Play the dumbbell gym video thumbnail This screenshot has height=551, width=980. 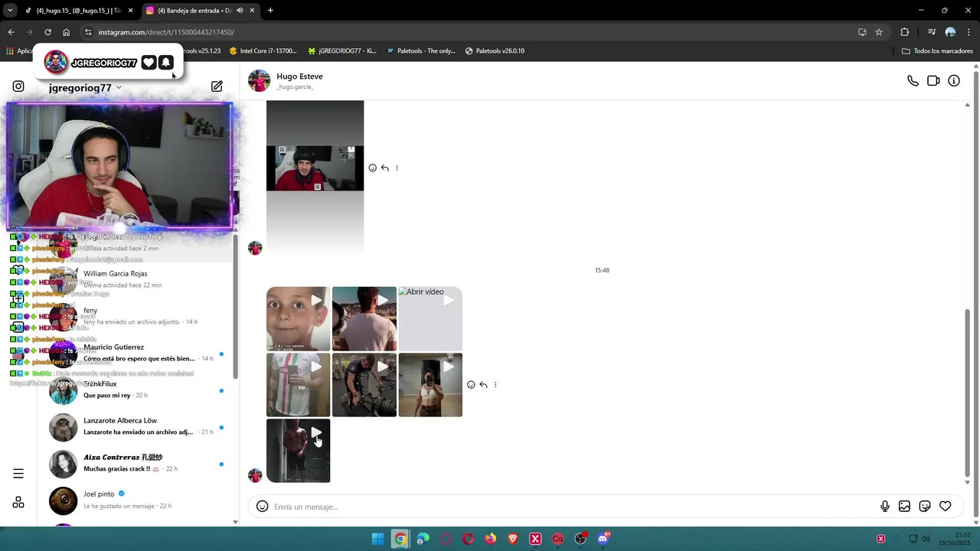(x=364, y=384)
